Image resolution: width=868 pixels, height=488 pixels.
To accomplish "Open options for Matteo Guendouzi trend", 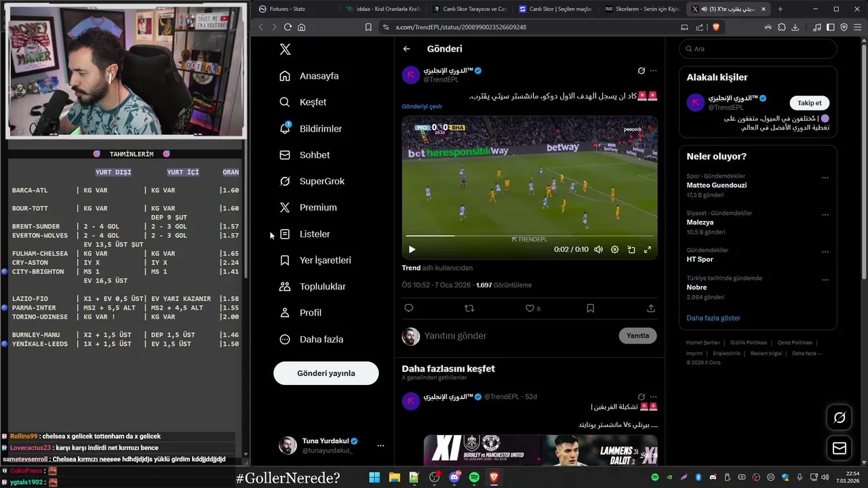I will pyautogui.click(x=825, y=178).
